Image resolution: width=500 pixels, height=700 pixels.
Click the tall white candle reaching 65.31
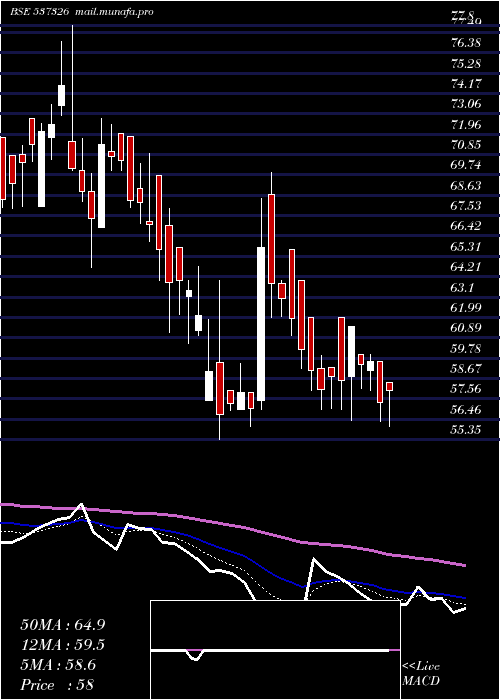coord(261,324)
